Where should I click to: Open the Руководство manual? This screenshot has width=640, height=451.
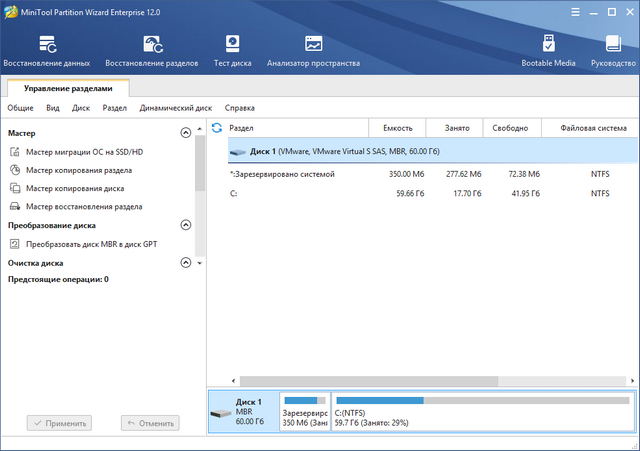point(613,51)
